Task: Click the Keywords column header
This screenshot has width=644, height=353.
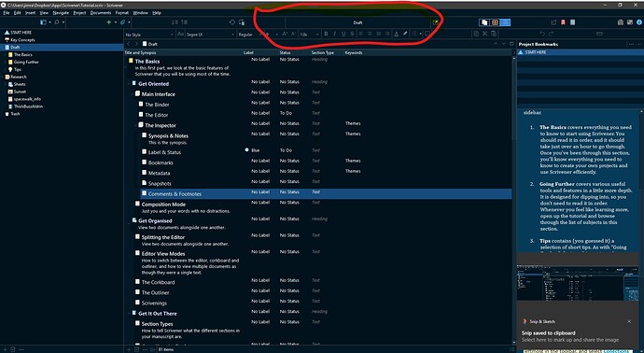Action: (x=354, y=52)
